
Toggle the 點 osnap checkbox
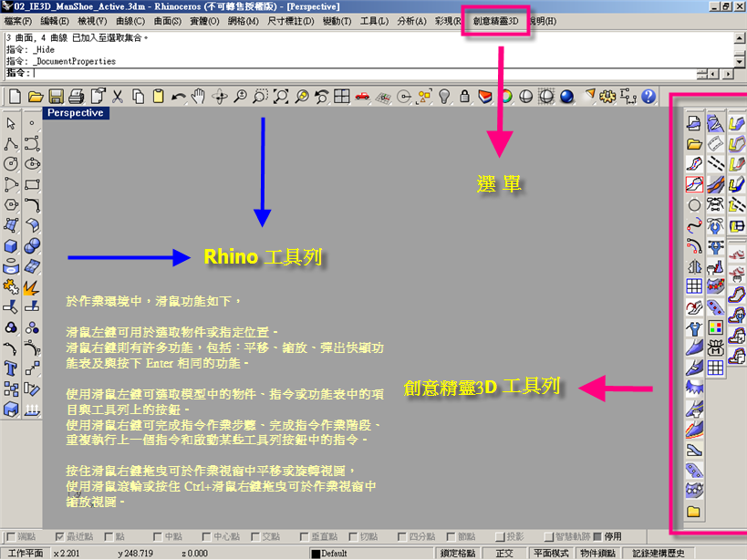pos(109,537)
